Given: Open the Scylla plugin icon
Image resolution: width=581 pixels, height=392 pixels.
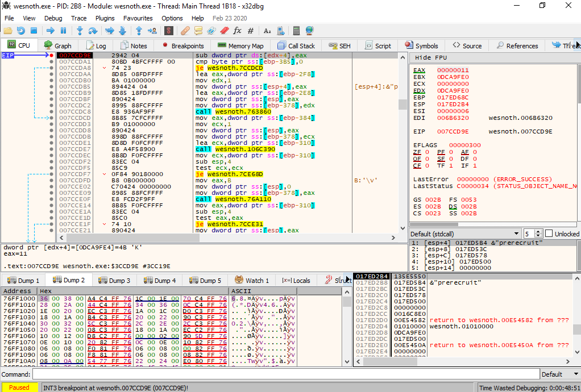Looking at the screenshot, I should [x=169, y=31].
